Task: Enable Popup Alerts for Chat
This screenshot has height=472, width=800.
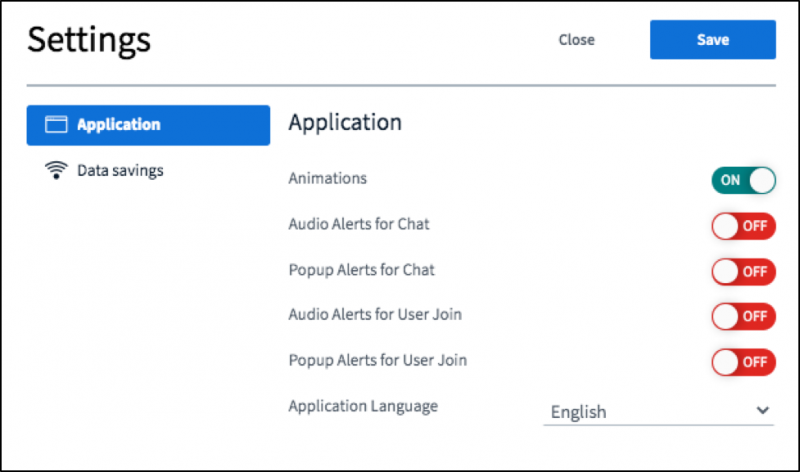Action: [743, 271]
